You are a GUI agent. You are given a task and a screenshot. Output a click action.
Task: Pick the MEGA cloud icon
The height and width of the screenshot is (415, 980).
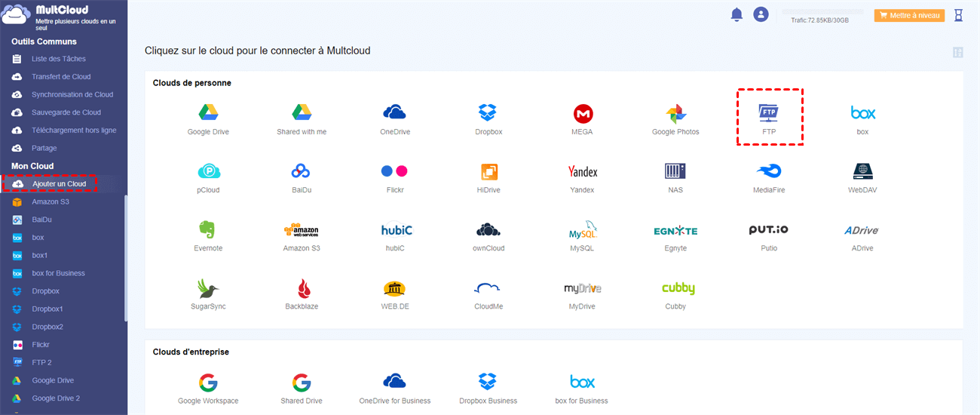pos(582,120)
